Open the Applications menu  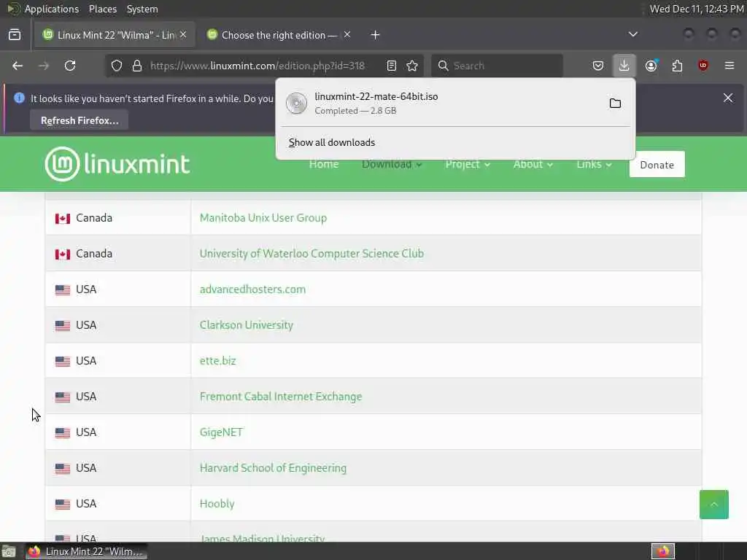point(52,9)
